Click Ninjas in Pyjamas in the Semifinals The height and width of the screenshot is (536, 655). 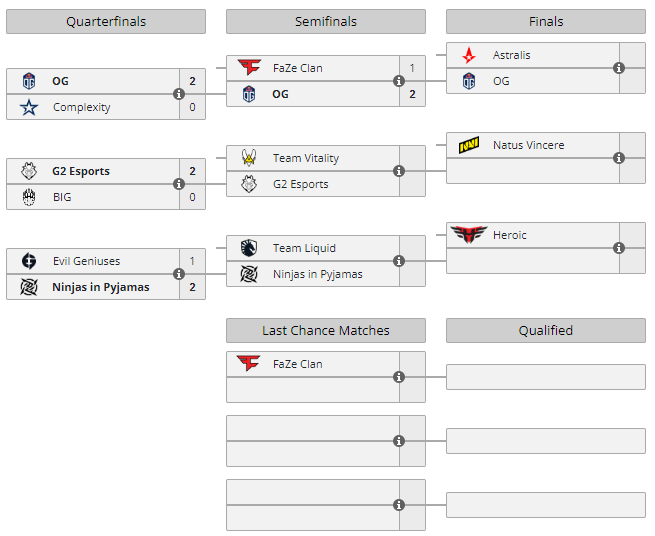point(317,274)
